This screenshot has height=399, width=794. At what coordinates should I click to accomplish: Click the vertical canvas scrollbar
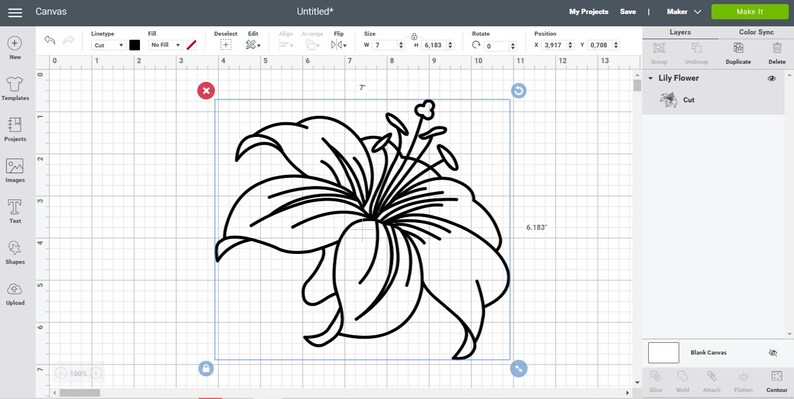pyautogui.click(x=638, y=85)
